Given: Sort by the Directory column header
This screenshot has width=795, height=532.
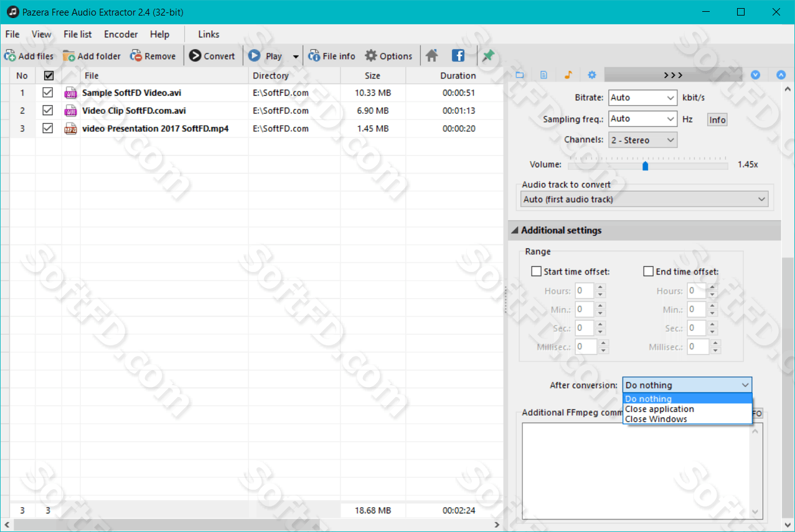Looking at the screenshot, I should point(294,76).
